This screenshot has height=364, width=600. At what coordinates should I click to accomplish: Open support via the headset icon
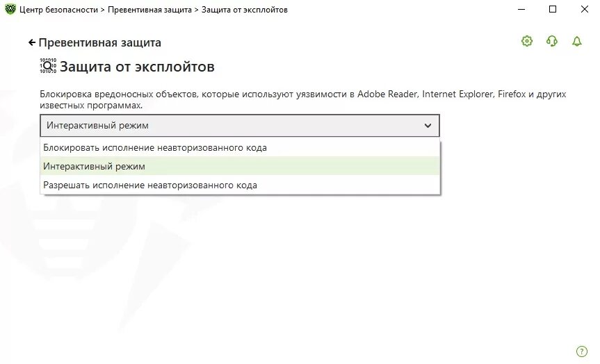pos(552,41)
